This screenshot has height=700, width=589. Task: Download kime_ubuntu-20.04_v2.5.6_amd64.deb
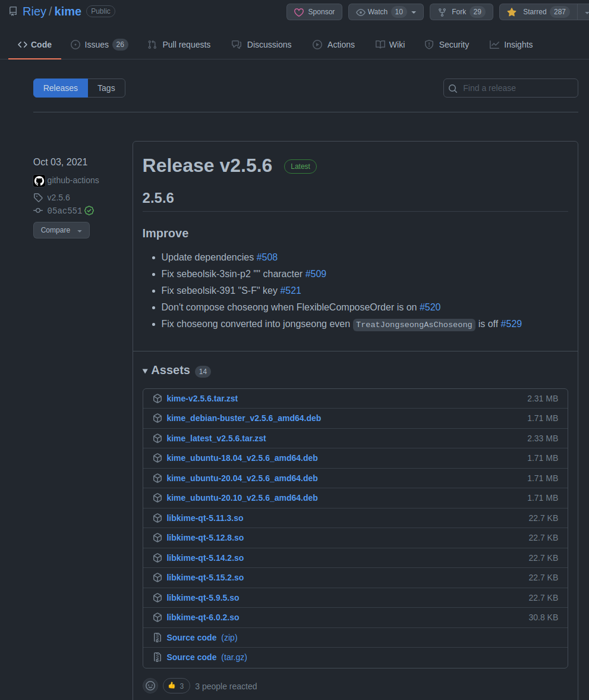242,478
